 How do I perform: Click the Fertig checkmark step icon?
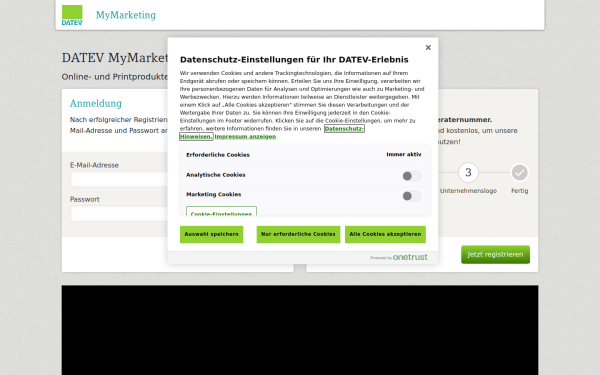pyautogui.click(x=519, y=173)
